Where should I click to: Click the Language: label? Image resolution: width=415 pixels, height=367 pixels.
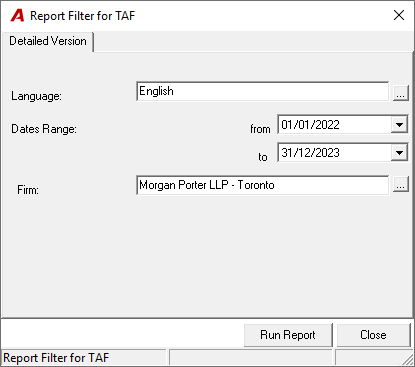(36, 96)
